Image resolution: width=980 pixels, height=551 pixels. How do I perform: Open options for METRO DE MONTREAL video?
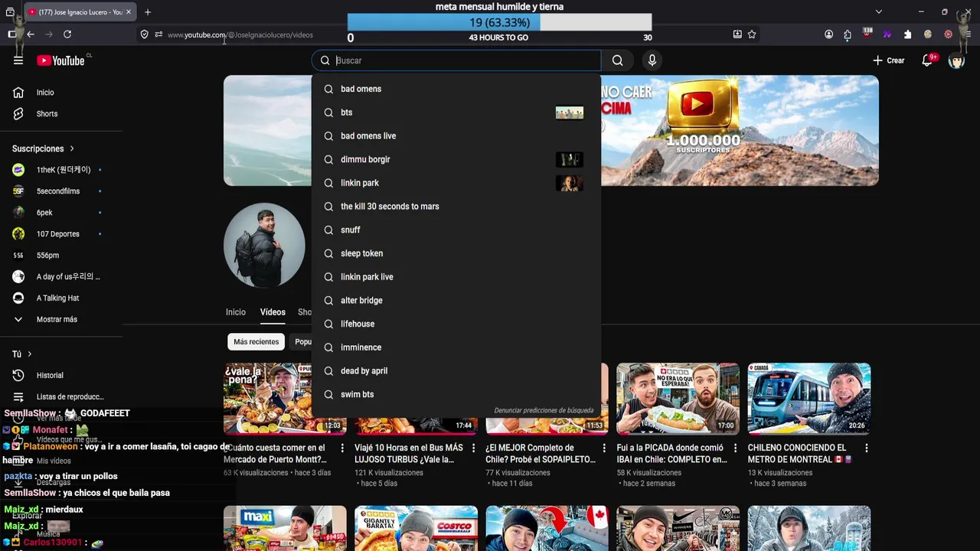click(x=866, y=448)
